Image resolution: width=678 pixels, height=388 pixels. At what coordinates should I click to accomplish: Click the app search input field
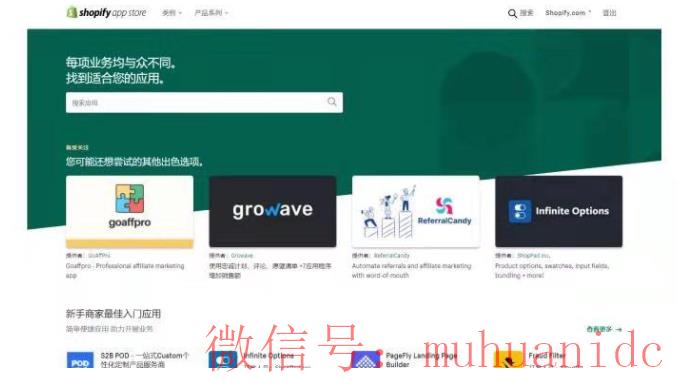pos(204,103)
